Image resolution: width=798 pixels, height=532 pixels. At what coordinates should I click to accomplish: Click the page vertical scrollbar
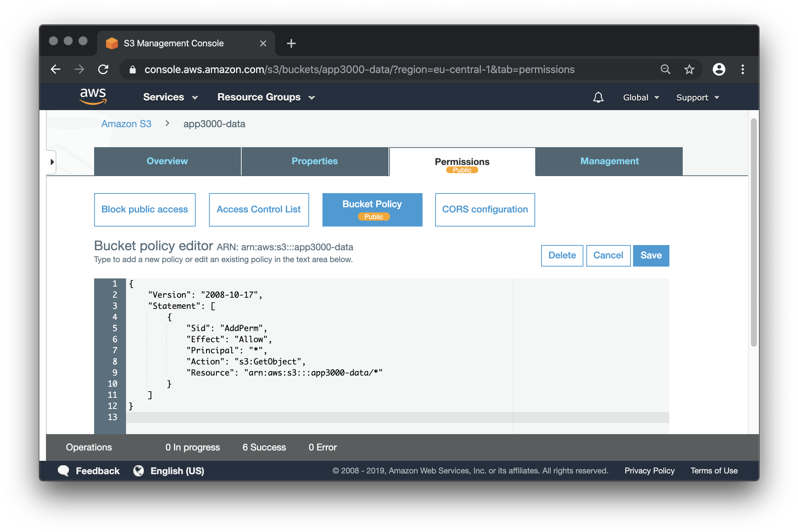coord(754,232)
